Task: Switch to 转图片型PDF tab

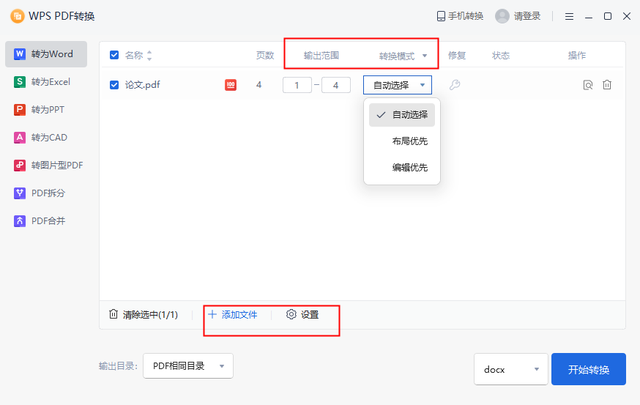Action: tap(46, 165)
